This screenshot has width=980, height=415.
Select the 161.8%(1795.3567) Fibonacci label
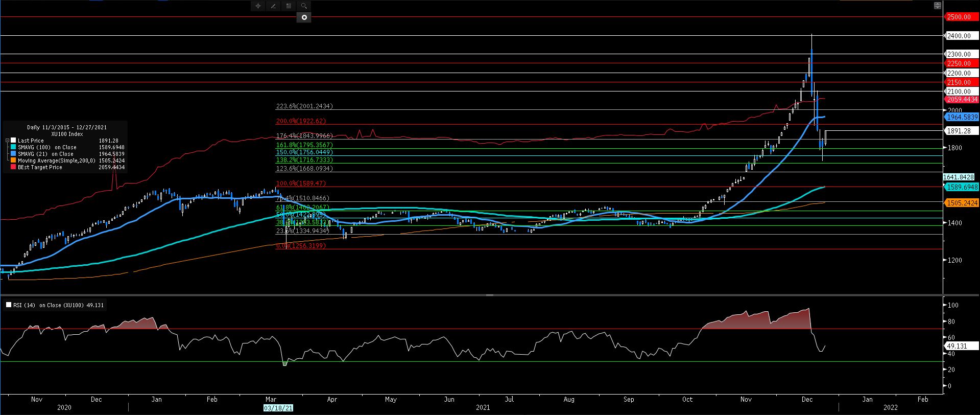304,145
